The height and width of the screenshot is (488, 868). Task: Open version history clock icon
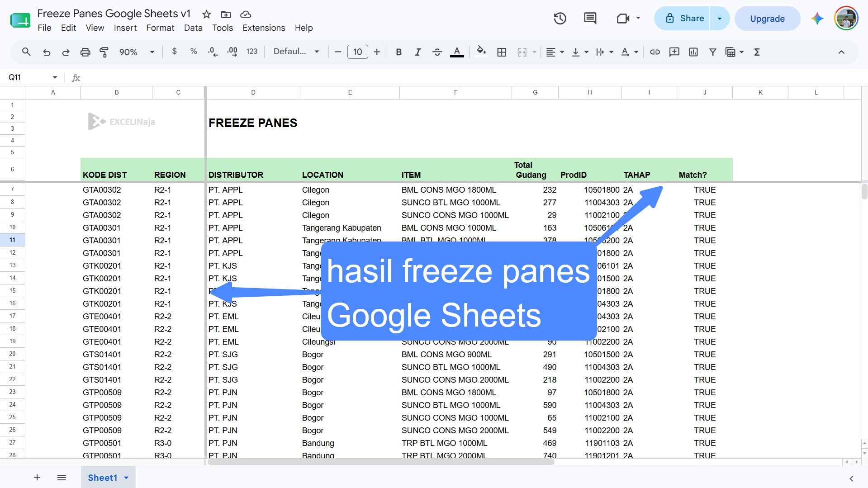(x=560, y=19)
